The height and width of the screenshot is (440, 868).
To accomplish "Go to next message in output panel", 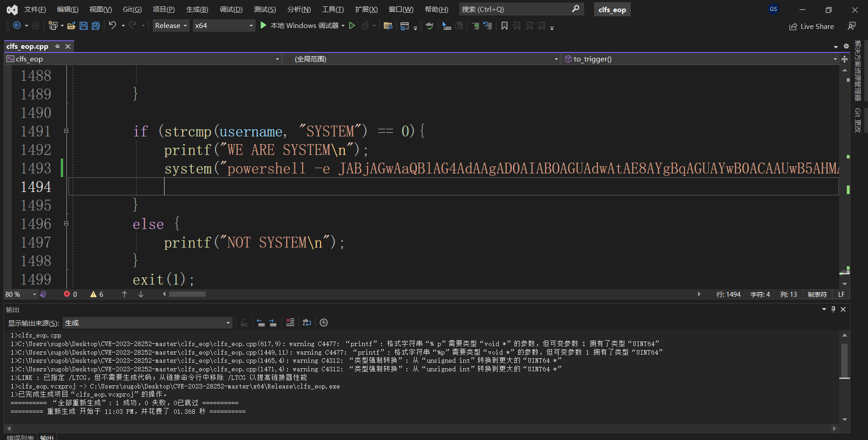I will point(273,323).
